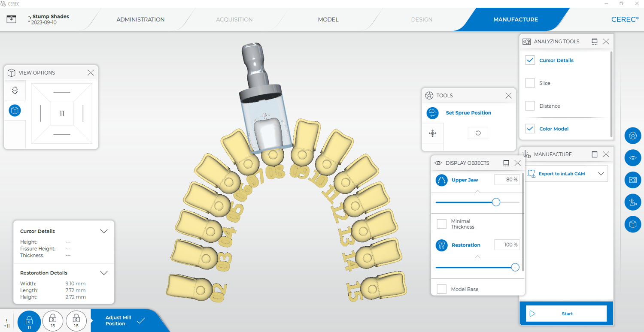Image resolution: width=644 pixels, height=332 pixels.
Task: Click the bottom face of the view cube
Action: pyautogui.click(x=62, y=134)
